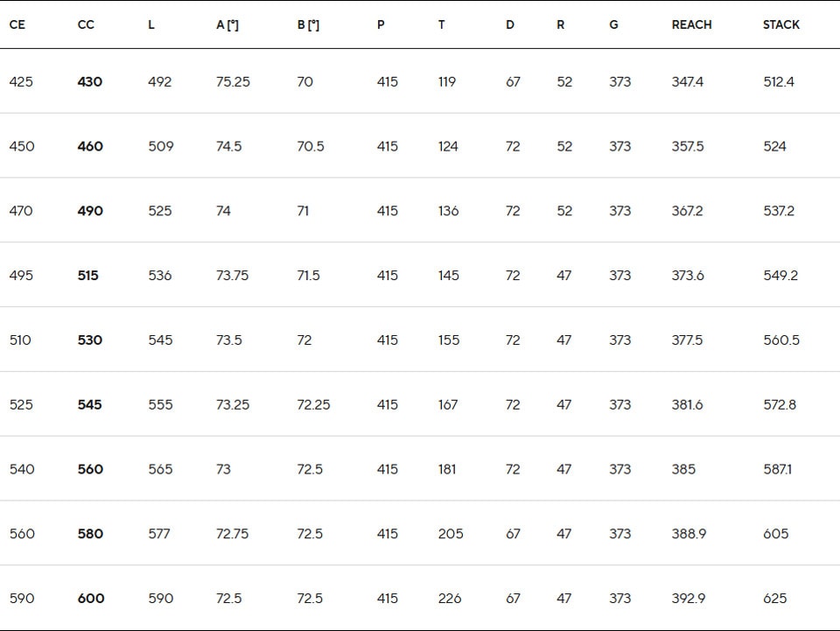Click the T value 226
Screen dimensions: 840x631
[x=450, y=599]
